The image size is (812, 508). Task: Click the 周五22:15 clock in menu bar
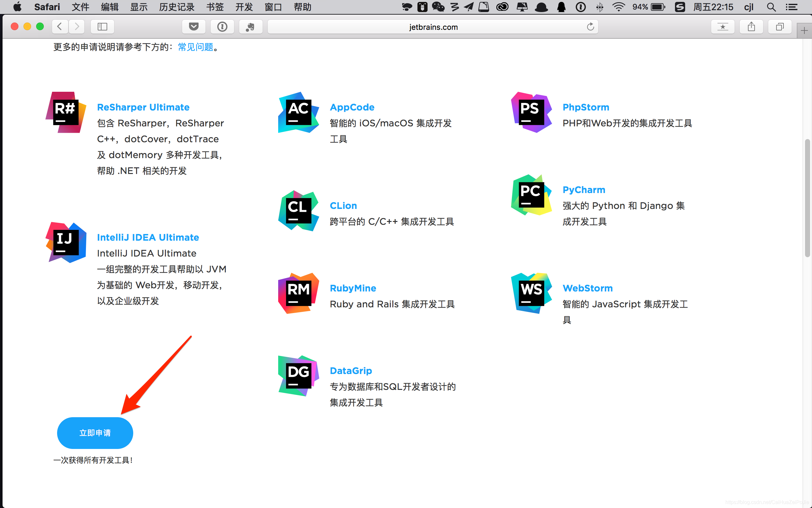coord(713,7)
